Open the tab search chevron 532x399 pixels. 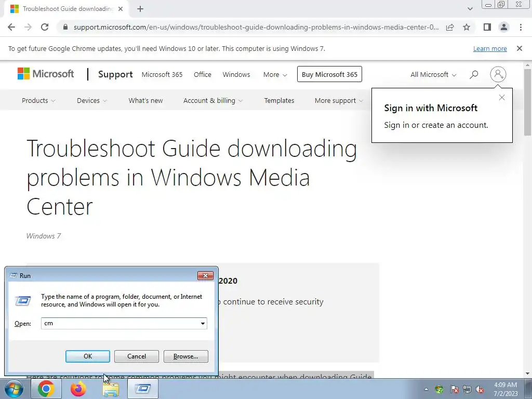click(x=470, y=9)
